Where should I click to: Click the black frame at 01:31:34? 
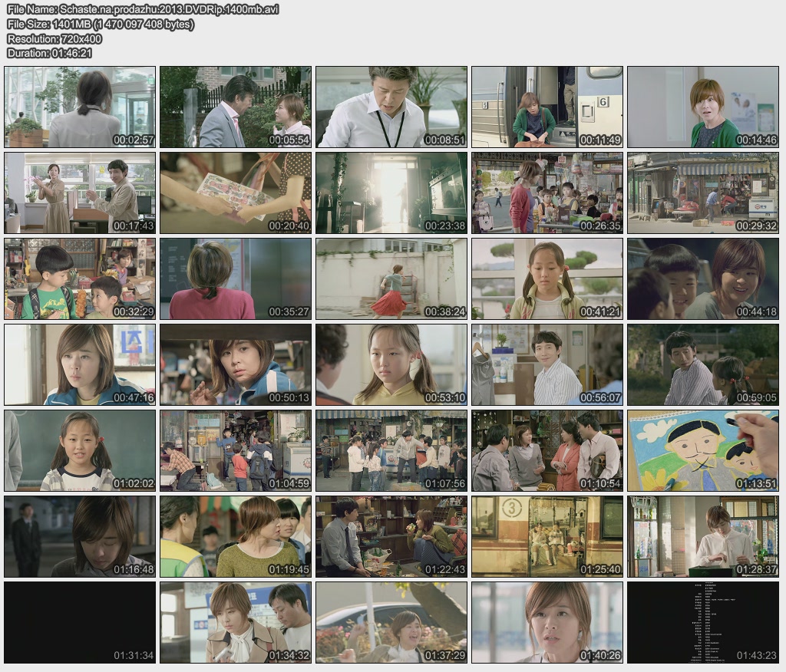click(80, 622)
